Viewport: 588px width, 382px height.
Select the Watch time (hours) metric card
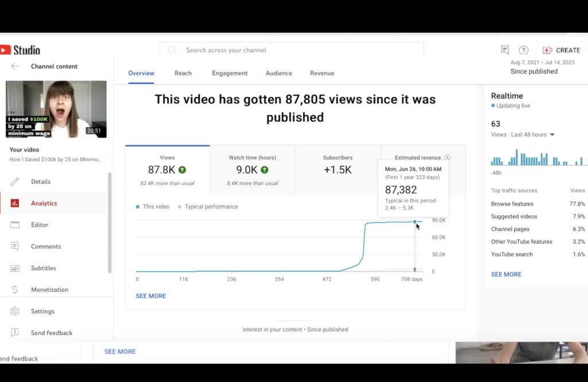253,170
